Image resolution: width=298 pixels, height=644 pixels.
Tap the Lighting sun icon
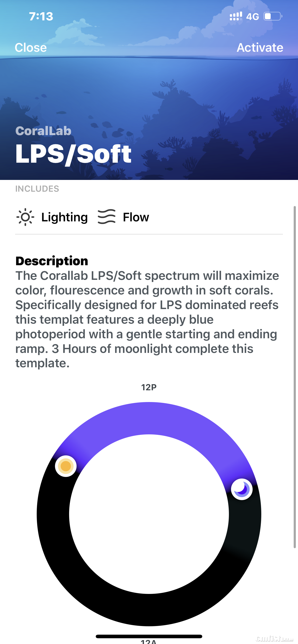[x=25, y=217]
